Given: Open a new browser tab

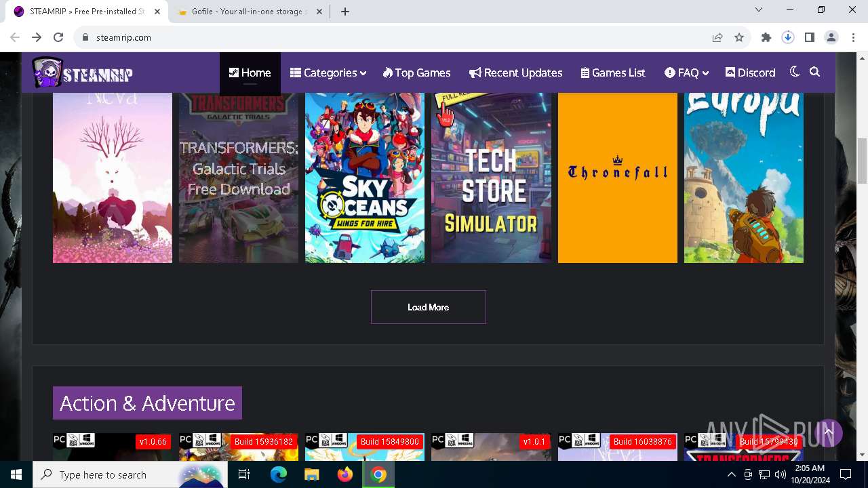Looking at the screenshot, I should pos(345,12).
